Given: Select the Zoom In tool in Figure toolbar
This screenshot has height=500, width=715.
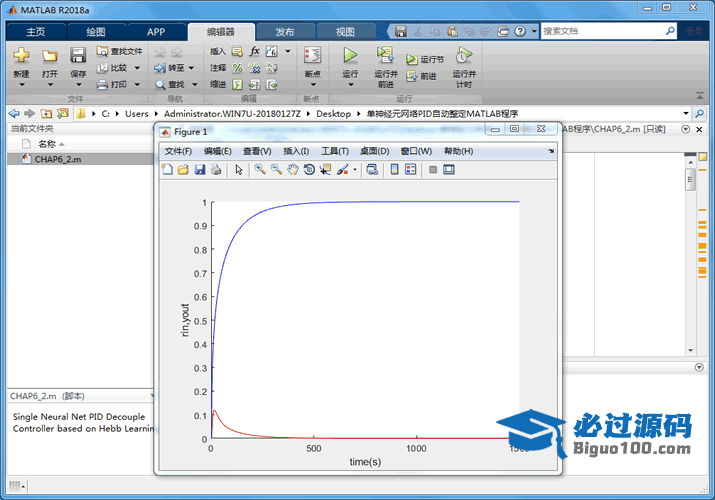Looking at the screenshot, I should click(260, 170).
